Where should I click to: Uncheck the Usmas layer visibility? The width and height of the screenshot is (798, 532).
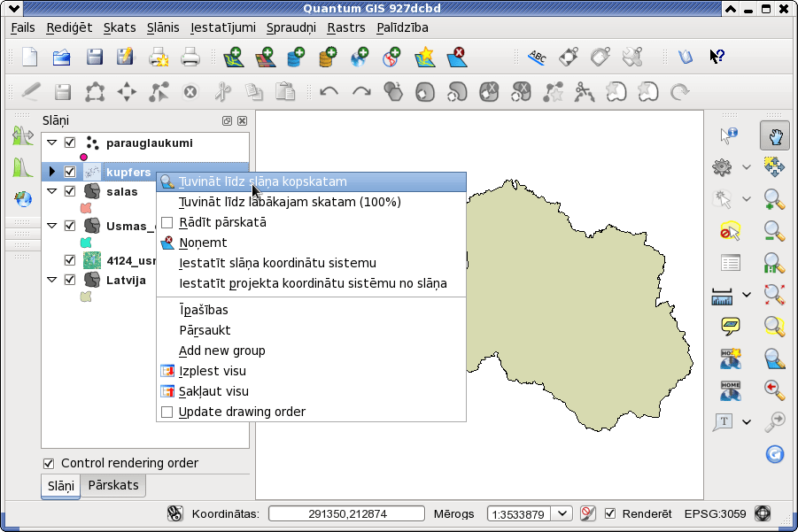[70, 226]
